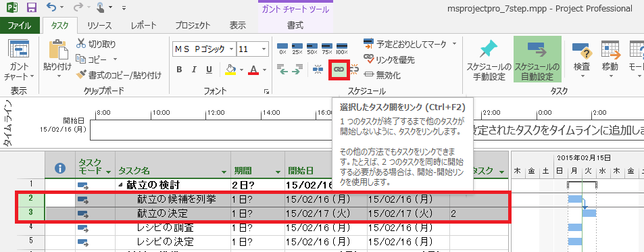Collapse the 献立の検討 summary task
The image size is (644, 252).
click(x=120, y=184)
